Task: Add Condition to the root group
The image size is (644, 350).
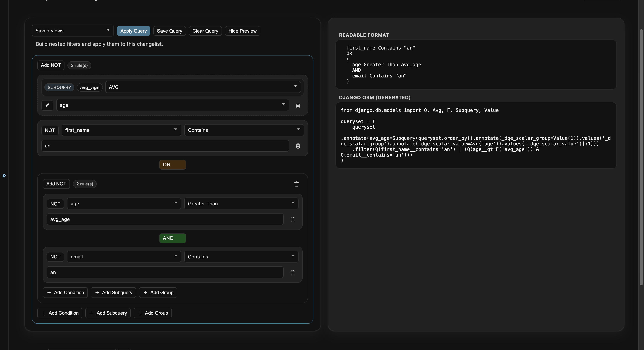Action: 60,313
